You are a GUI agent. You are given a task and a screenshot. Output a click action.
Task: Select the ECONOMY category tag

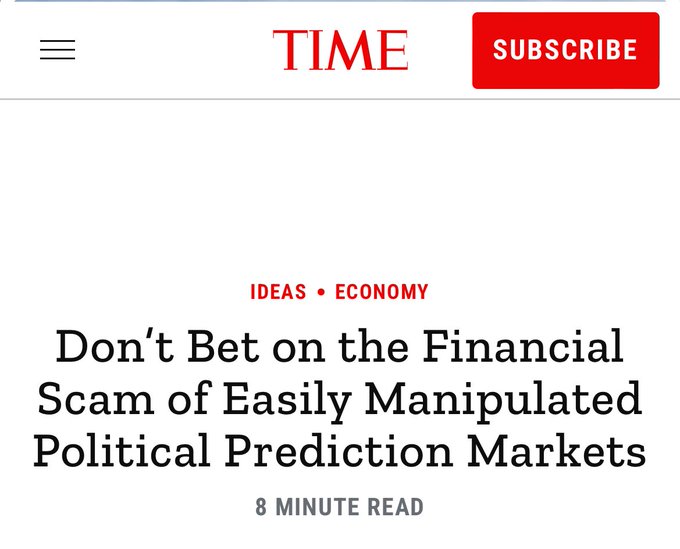pyautogui.click(x=381, y=292)
